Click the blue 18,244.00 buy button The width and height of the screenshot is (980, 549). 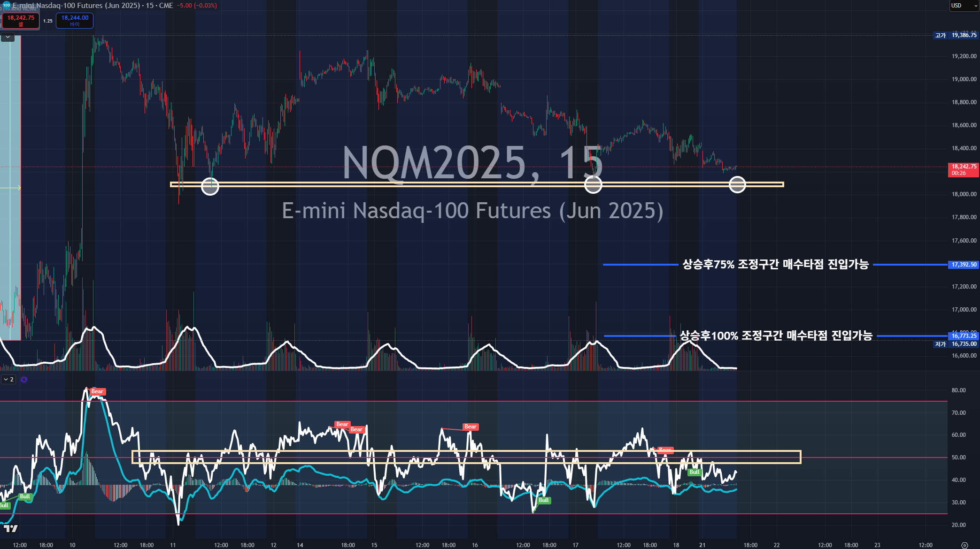[x=75, y=21]
